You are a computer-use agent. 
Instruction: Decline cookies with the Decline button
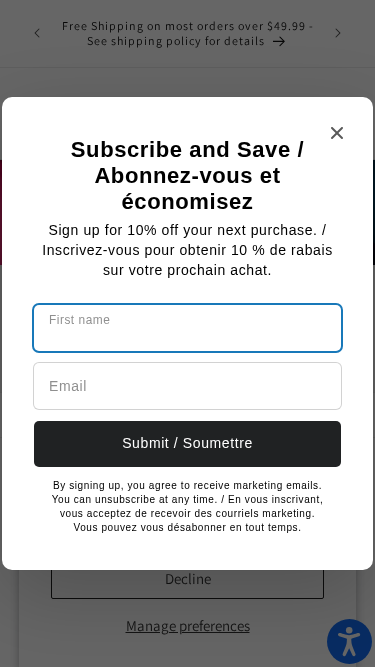click(x=188, y=584)
